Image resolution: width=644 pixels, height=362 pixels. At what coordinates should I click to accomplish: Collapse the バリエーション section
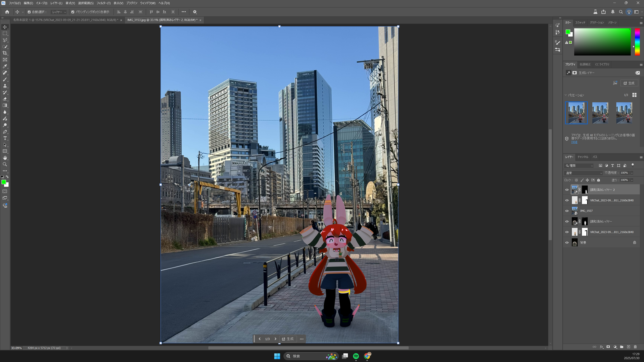coord(566,95)
